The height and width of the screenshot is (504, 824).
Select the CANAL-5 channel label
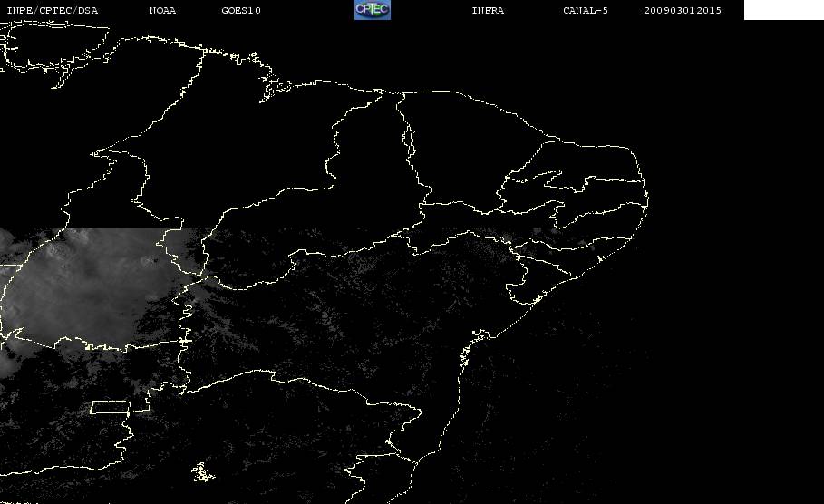[x=586, y=11]
